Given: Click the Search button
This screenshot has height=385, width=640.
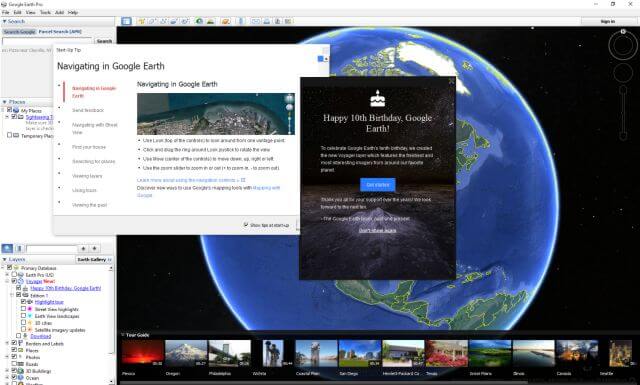Looking at the screenshot, I should click(104, 41).
